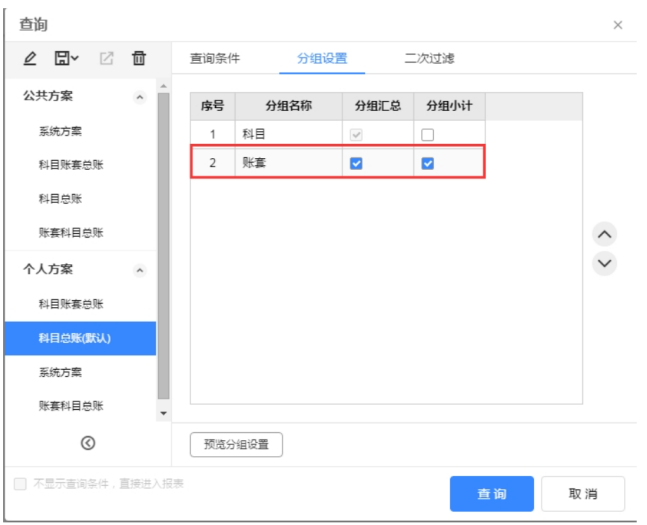The image size is (647, 525).
Task: Click row number 2 cell
Action: tap(213, 163)
